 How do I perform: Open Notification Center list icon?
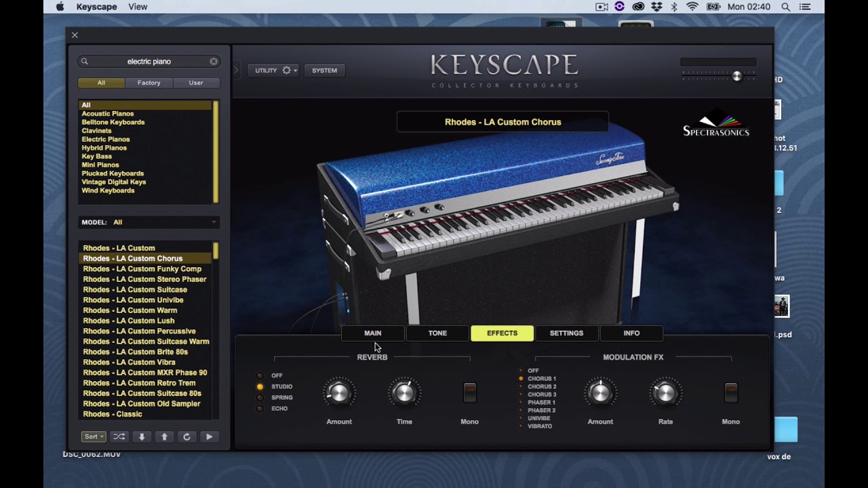coord(805,7)
